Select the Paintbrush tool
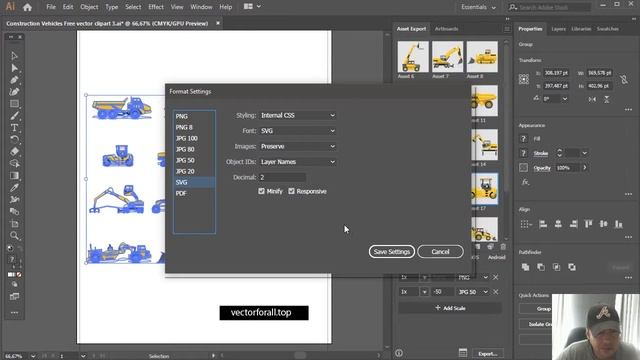Viewport: 640px width, 360px height. click(14, 116)
